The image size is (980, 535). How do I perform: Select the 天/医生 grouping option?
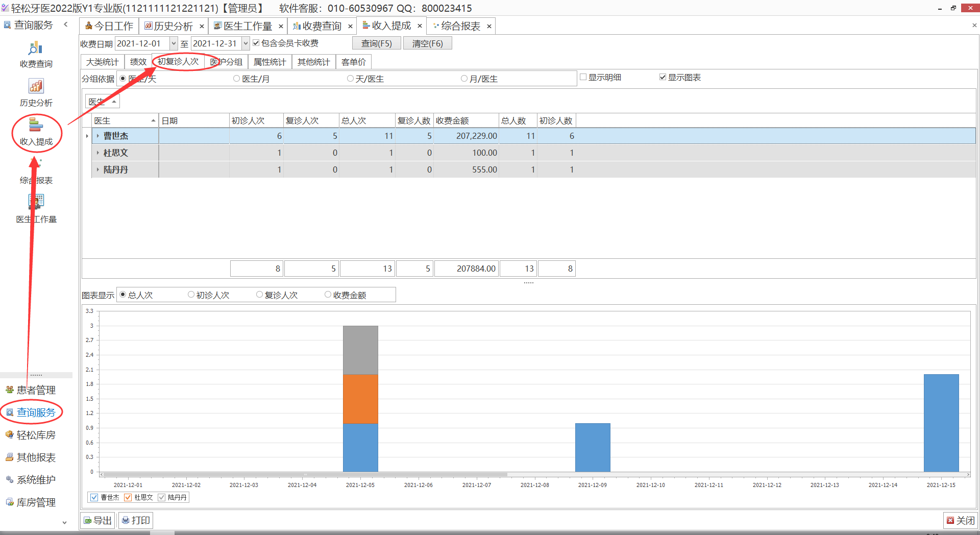350,79
